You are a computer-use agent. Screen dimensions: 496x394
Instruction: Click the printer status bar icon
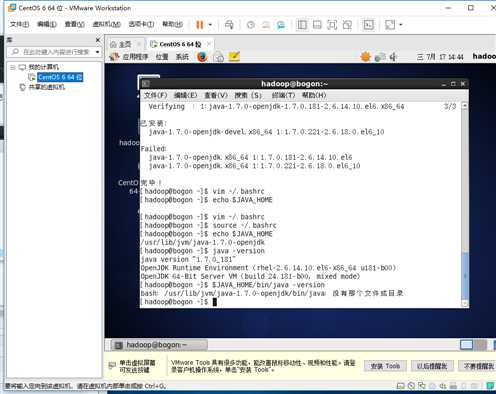tap(453, 386)
